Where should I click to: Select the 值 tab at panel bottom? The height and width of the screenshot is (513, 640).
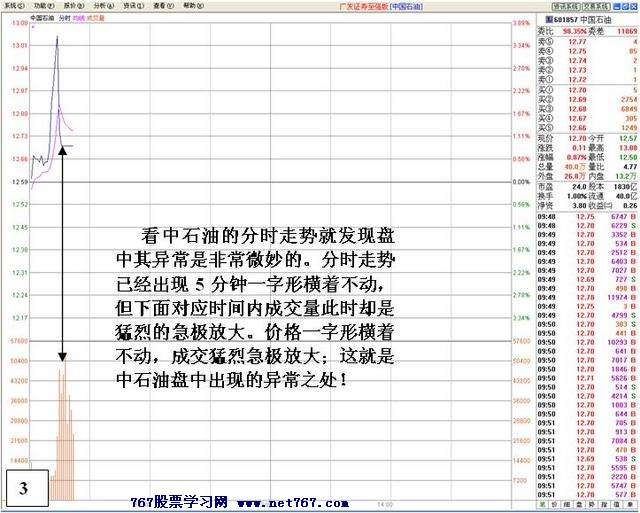(616, 504)
